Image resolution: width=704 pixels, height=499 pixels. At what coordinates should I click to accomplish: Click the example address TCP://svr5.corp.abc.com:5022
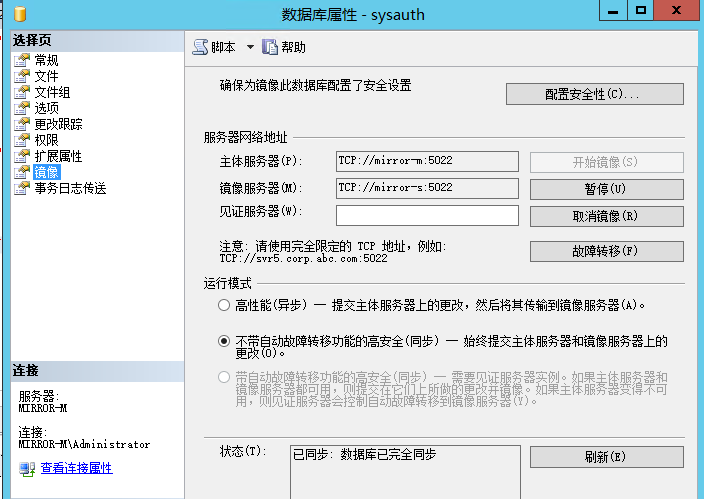pos(303,258)
